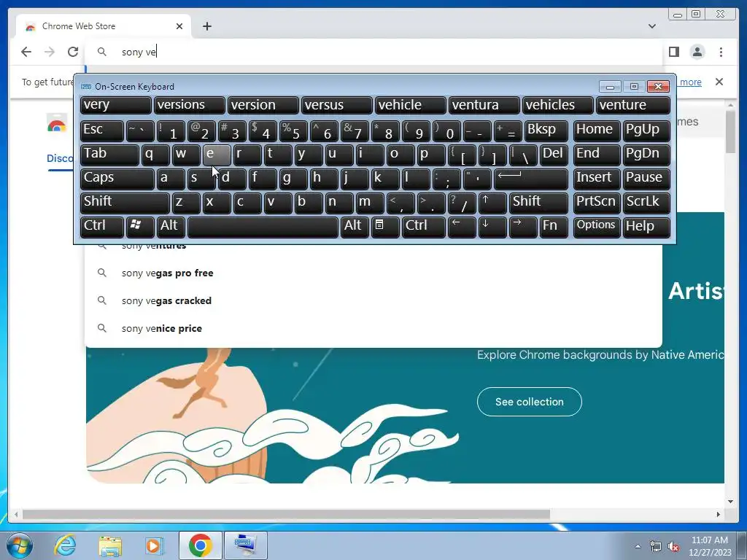Click the PgUp key
Screen dimensions: 747x560
tap(646, 131)
